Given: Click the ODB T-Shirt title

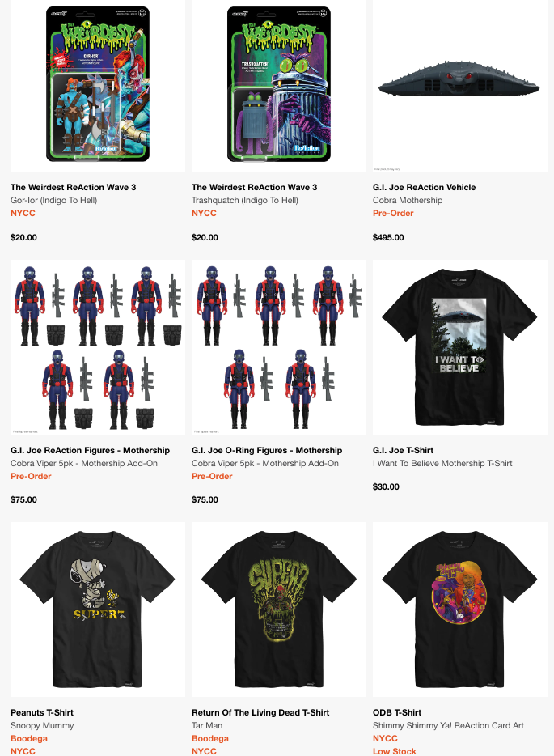Looking at the screenshot, I should pyautogui.click(x=397, y=712).
